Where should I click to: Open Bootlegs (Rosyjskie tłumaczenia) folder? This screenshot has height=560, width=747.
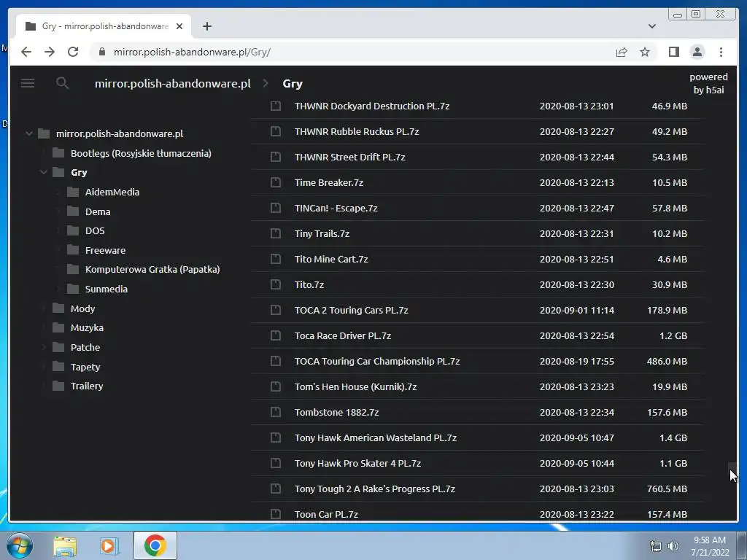point(141,153)
